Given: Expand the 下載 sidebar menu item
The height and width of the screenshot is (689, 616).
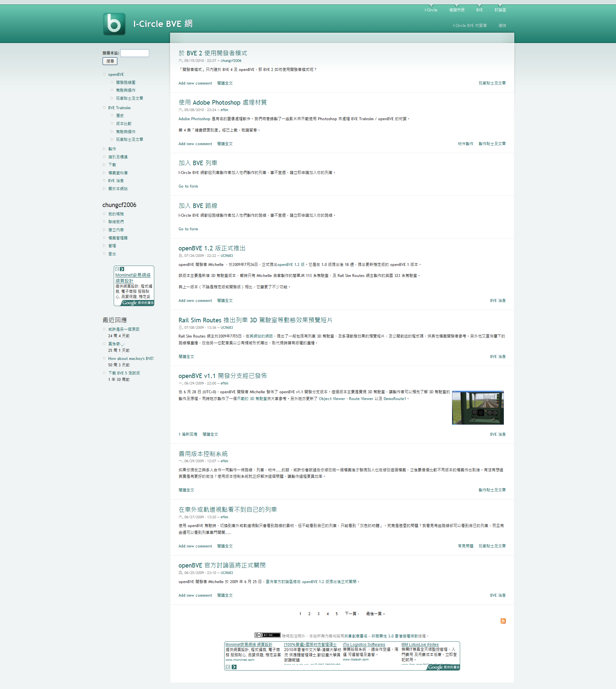Looking at the screenshot, I should (x=104, y=165).
